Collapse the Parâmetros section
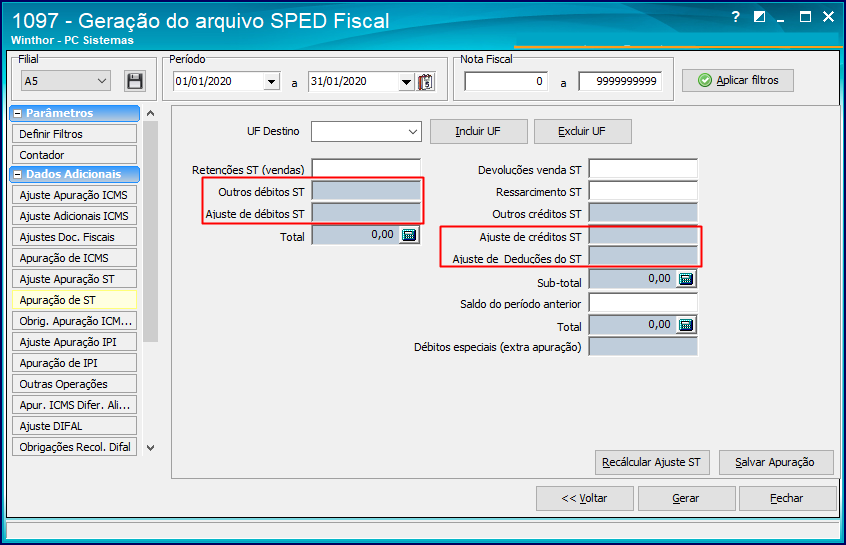Screen dimensions: 846x545 [x=18, y=113]
